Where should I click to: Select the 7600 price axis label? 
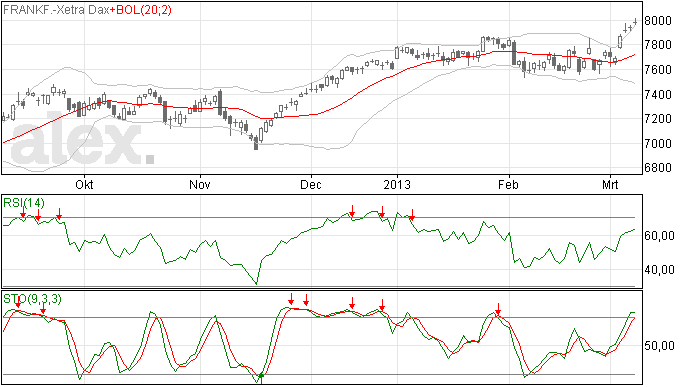point(658,70)
